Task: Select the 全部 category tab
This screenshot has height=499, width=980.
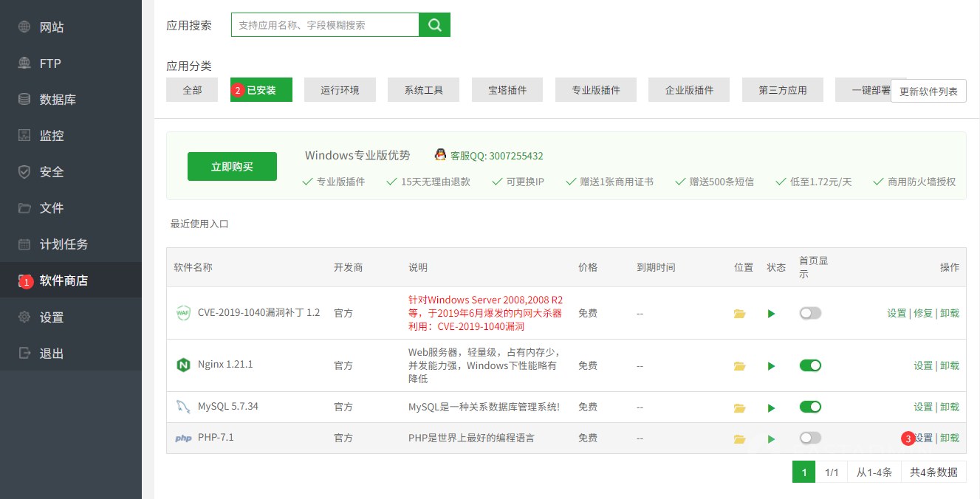Action: 192,90
